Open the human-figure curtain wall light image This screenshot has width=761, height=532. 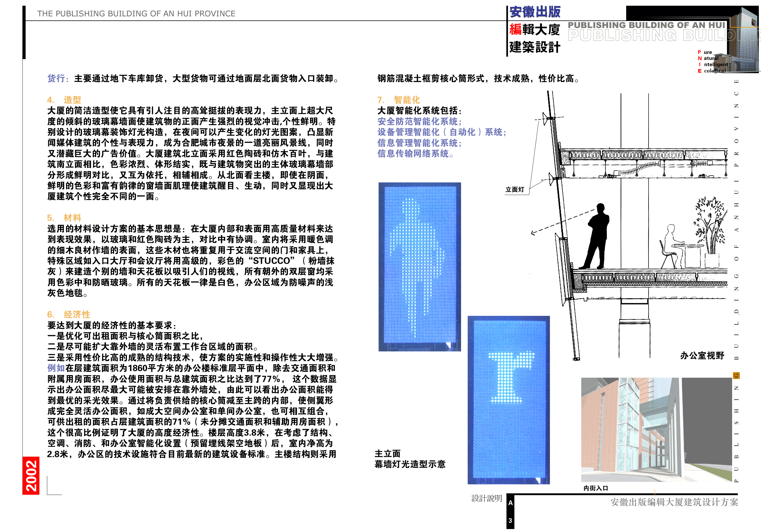point(420,267)
